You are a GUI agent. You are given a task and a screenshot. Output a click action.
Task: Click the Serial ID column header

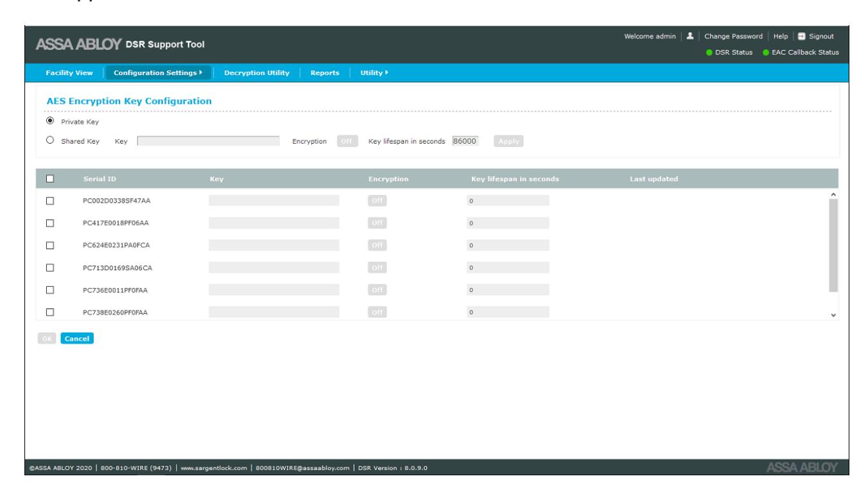click(x=100, y=178)
